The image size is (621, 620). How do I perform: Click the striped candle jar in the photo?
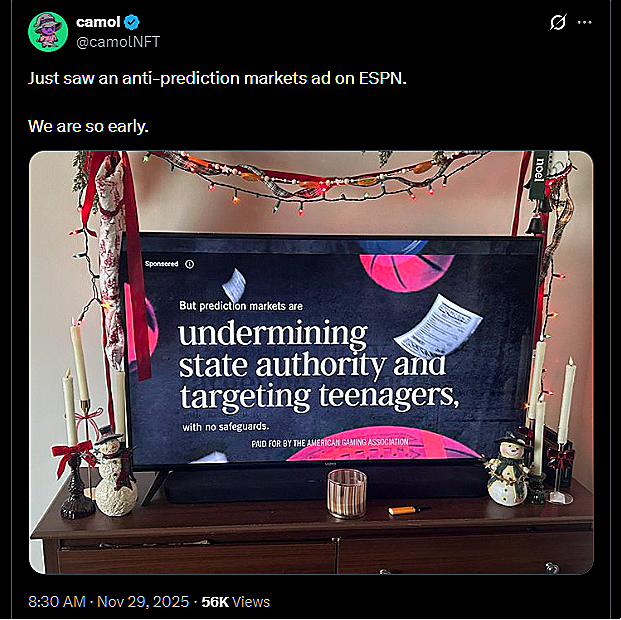(347, 493)
